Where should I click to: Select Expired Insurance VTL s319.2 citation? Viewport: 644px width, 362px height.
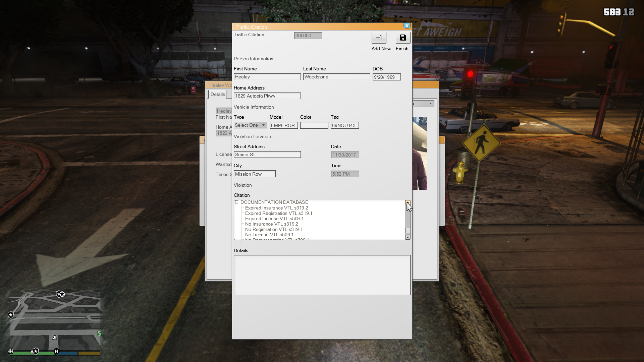(276, 208)
